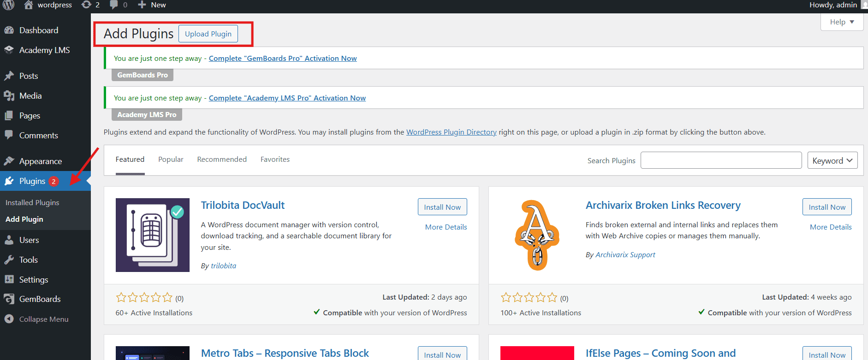Open the WordPress Plugin Directory link
This screenshot has width=868, height=360.
point(451,132)
